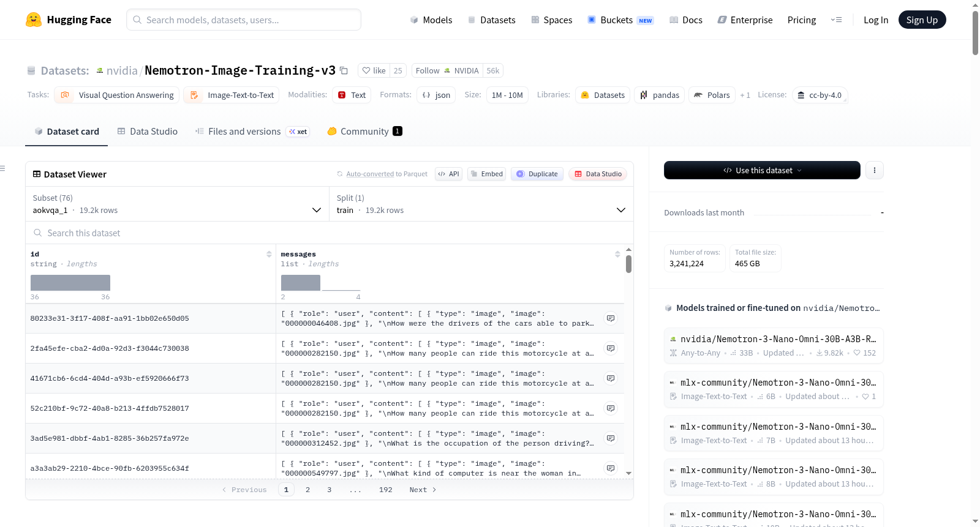Open the nvidia organization link in title
The width and height of the screenshot is (980, 527).
122,70
